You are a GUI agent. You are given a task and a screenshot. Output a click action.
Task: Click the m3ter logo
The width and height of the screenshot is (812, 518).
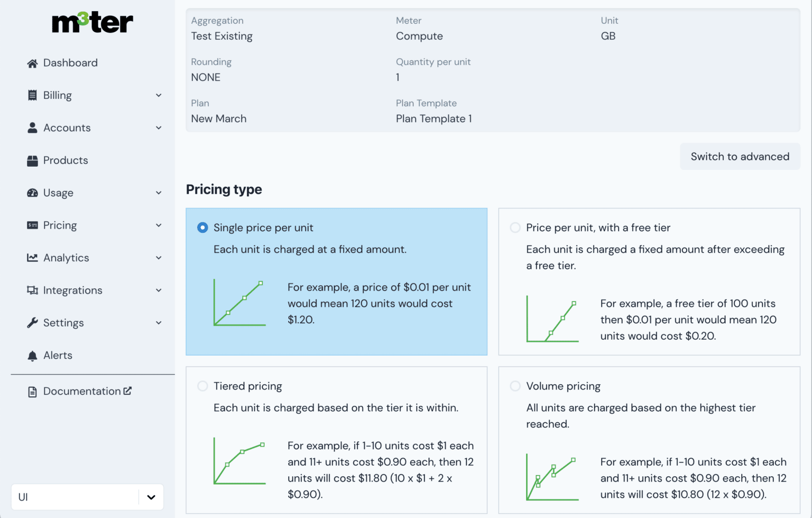point(91,23)
